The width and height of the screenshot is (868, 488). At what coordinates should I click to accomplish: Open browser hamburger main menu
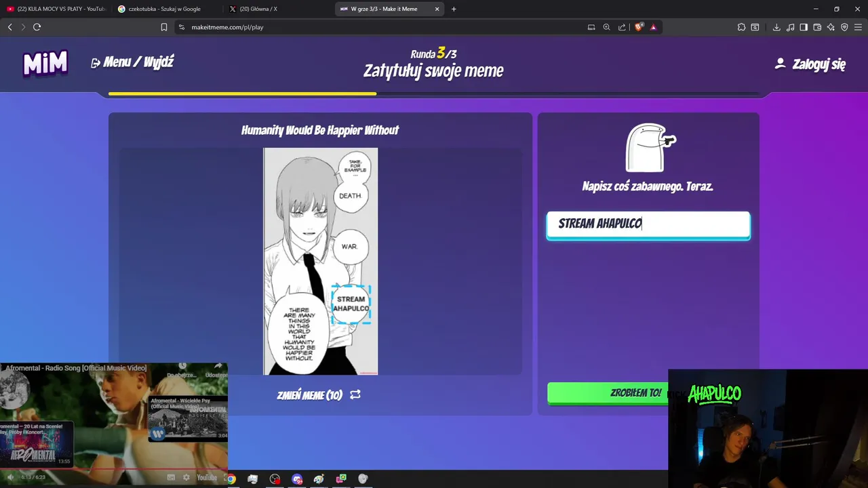tap(859, 27)
